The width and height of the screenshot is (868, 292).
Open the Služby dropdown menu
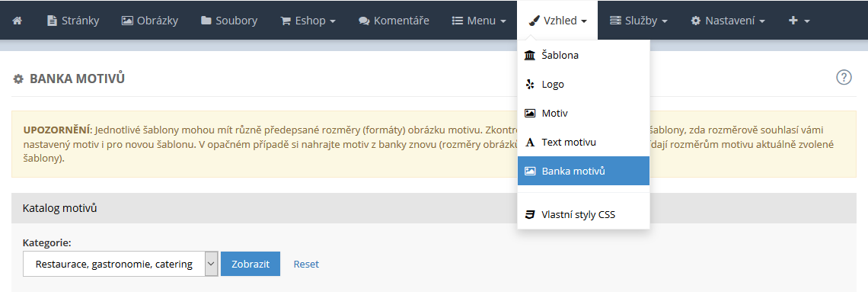638,21
